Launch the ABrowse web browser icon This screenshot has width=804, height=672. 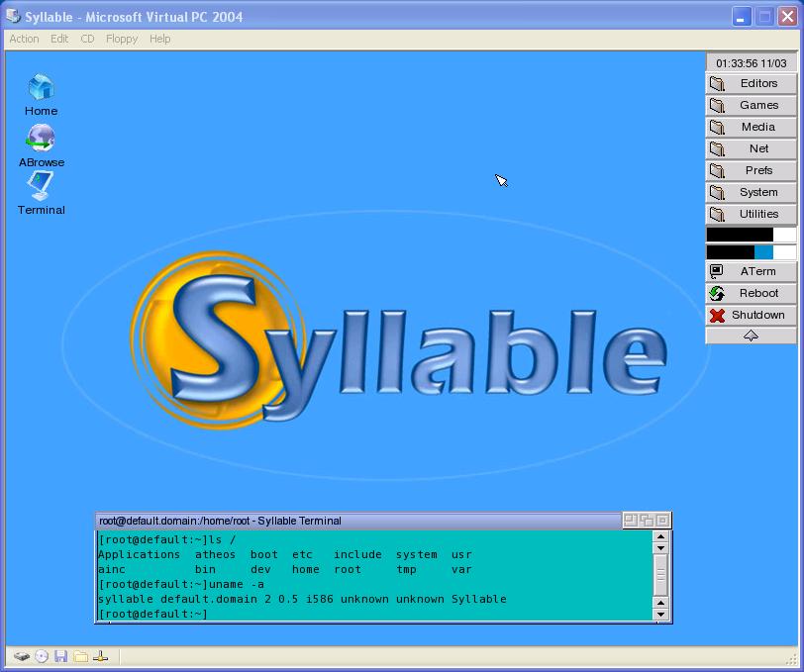tap(41, 146)
